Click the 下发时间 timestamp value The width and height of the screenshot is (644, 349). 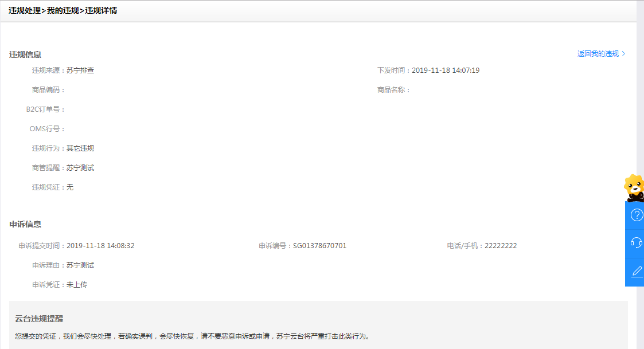(x=446, y=70)
